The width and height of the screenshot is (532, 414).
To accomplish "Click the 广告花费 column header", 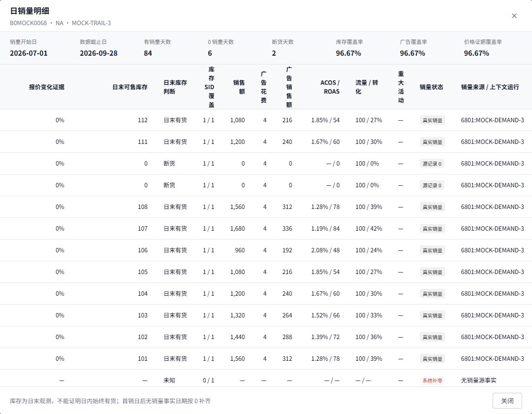I will pyautogui.click(x=264, y=87).
